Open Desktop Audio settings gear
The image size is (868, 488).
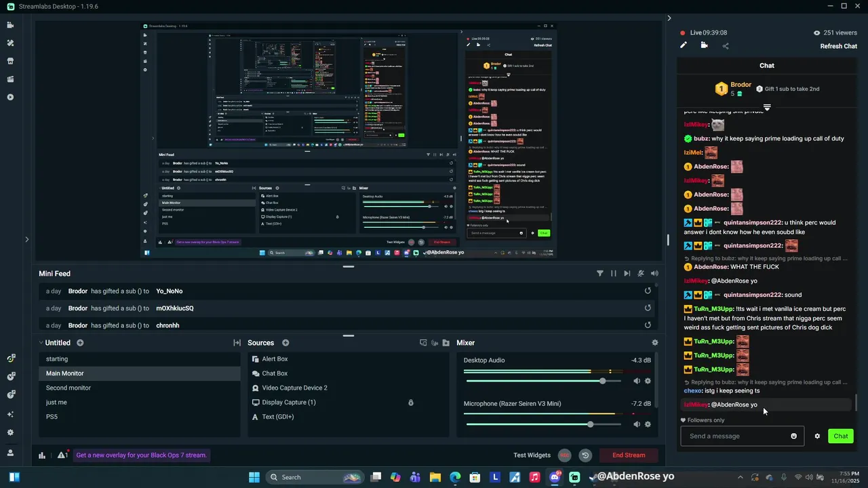click(x=648, y=381)
